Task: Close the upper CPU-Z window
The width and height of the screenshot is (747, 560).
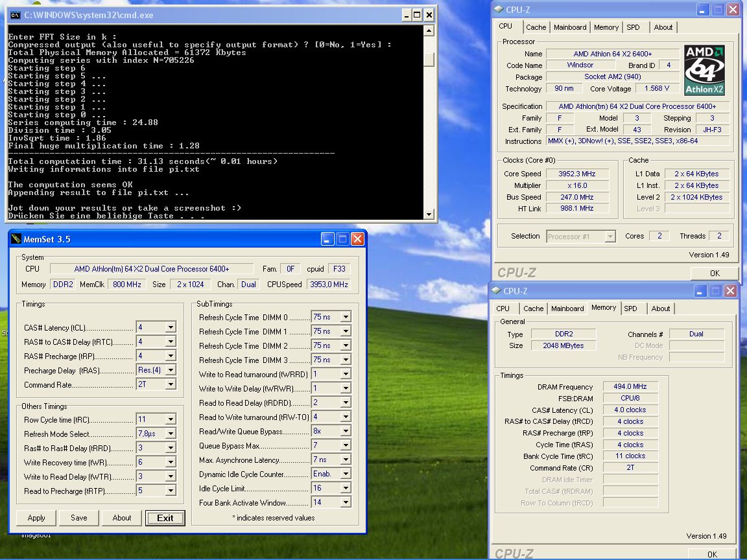Action: [x=733, y=9]
